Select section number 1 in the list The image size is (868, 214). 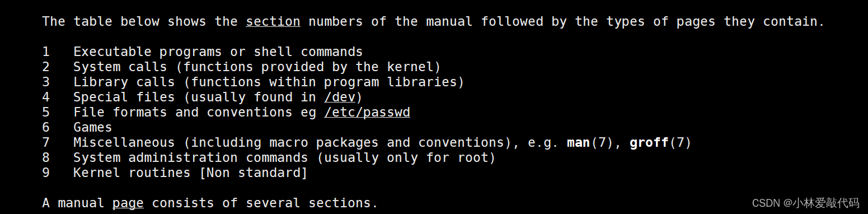point(46,52)
